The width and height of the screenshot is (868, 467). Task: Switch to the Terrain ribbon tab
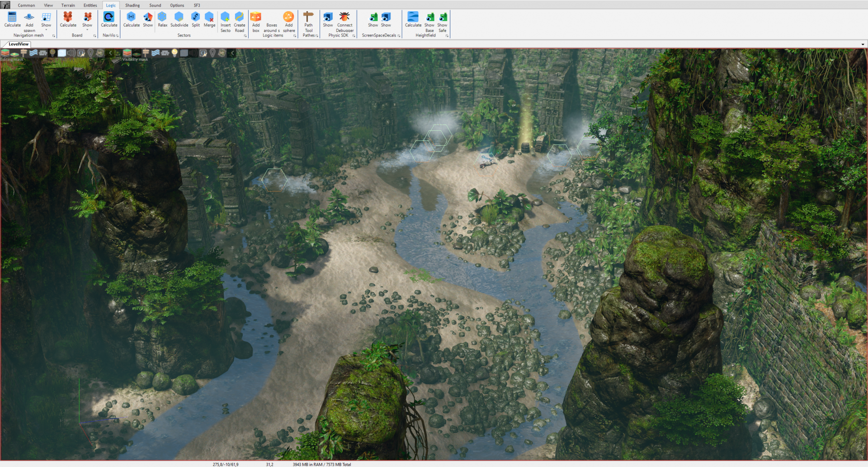pyautogui.click(x=68, y=5)
